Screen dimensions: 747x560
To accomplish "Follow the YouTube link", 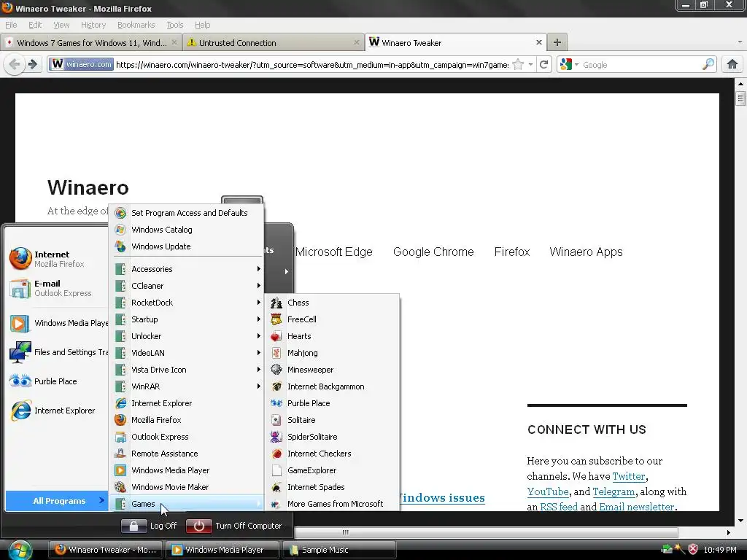I will [548, 491].
